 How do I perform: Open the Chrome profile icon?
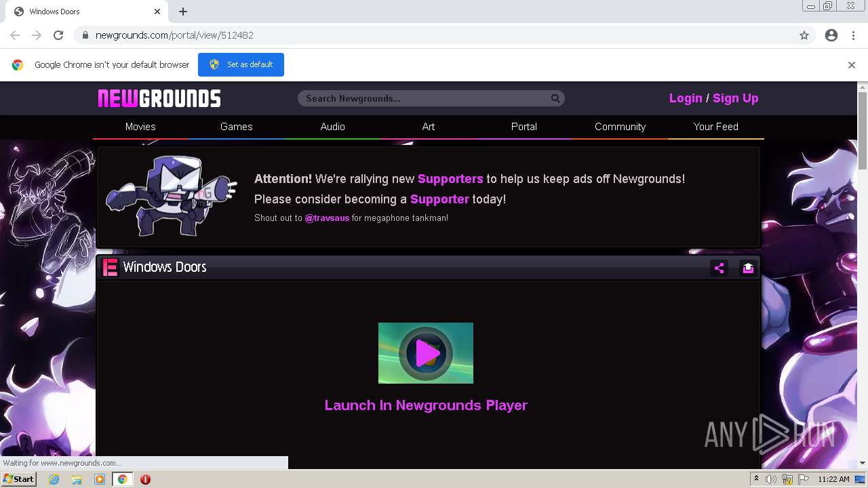tap(831, 35)
